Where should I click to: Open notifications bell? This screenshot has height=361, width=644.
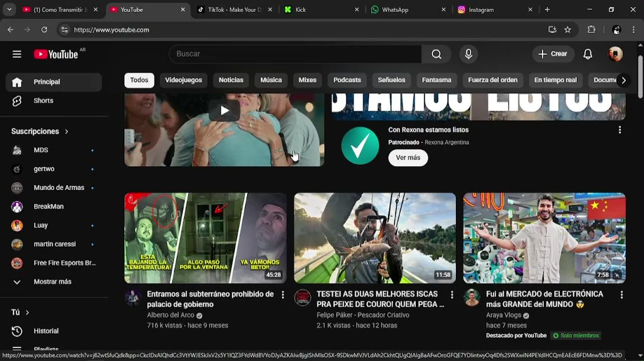pyautogui.click(x=588, y=54)
